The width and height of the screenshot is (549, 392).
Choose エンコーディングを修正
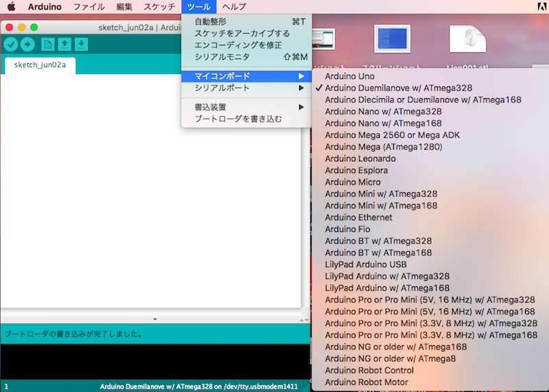coord(246,45)
